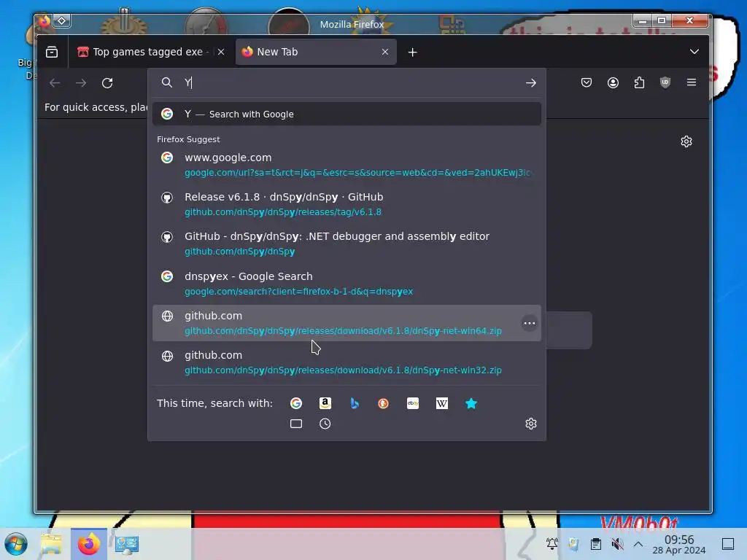Image resolution: width=747 pixels, height=560 pixels.
Task: Open the Extensions puzzle icon
Action: [x=639, y=83]
